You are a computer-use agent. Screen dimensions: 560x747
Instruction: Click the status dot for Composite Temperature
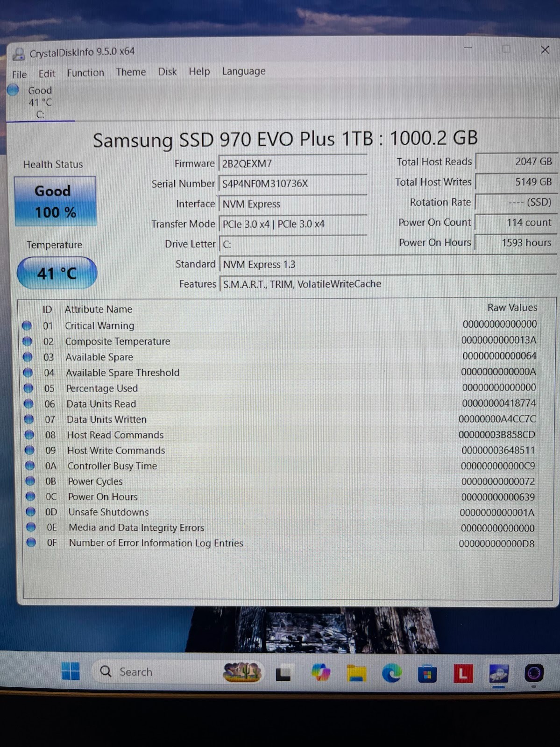coord(28,341)
